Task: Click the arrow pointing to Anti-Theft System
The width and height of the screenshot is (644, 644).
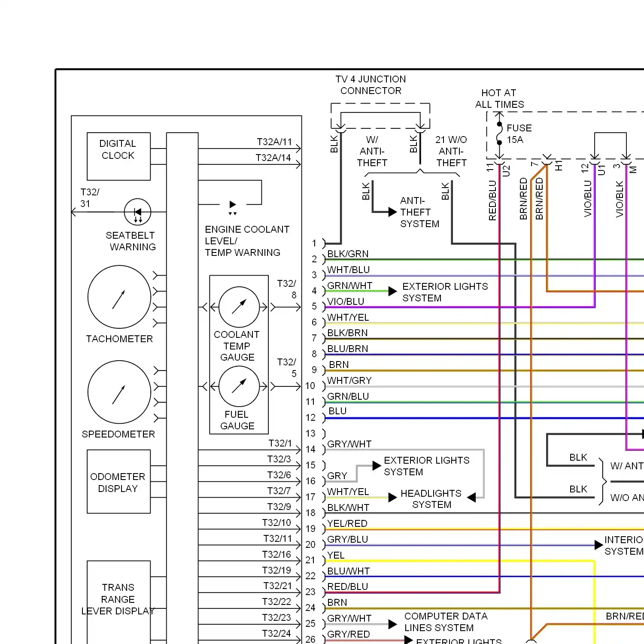Action: tap(392, 212)
